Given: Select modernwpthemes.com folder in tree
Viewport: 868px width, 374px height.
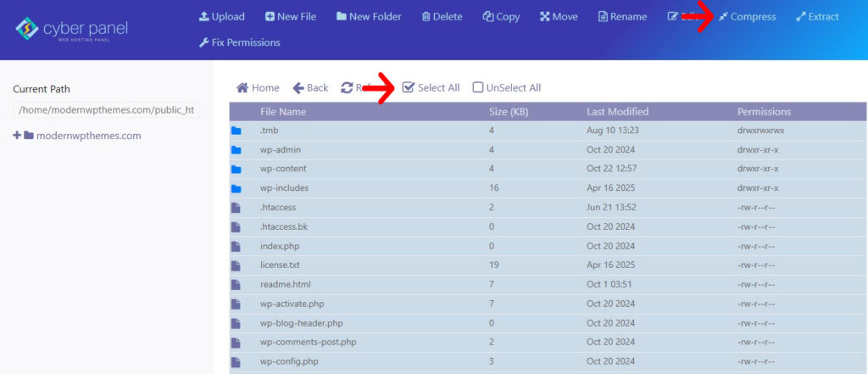Looking at the screenshot, I should [x=88, y=136].
